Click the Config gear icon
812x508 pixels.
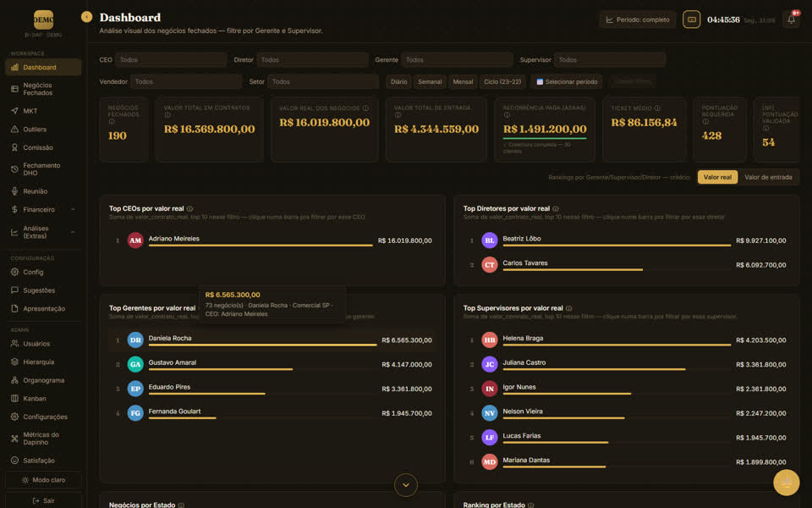(14, 272)
